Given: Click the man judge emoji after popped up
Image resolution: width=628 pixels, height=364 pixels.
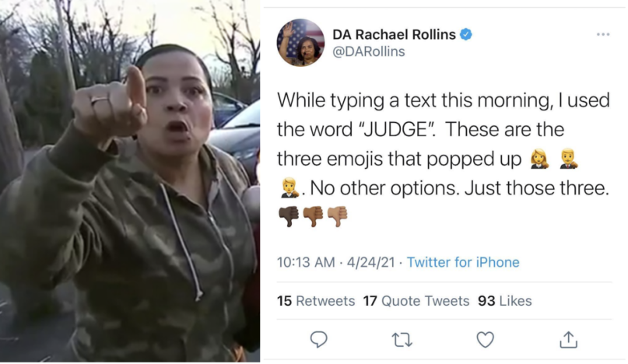Looking at the screenshot, I should point(568,159).
